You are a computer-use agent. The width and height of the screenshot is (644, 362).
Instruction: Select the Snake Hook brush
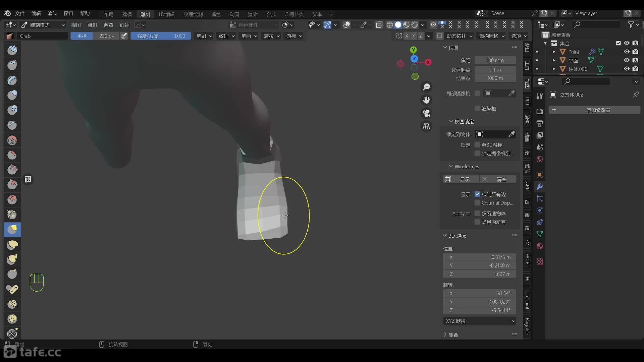click(x=12, y=259)
